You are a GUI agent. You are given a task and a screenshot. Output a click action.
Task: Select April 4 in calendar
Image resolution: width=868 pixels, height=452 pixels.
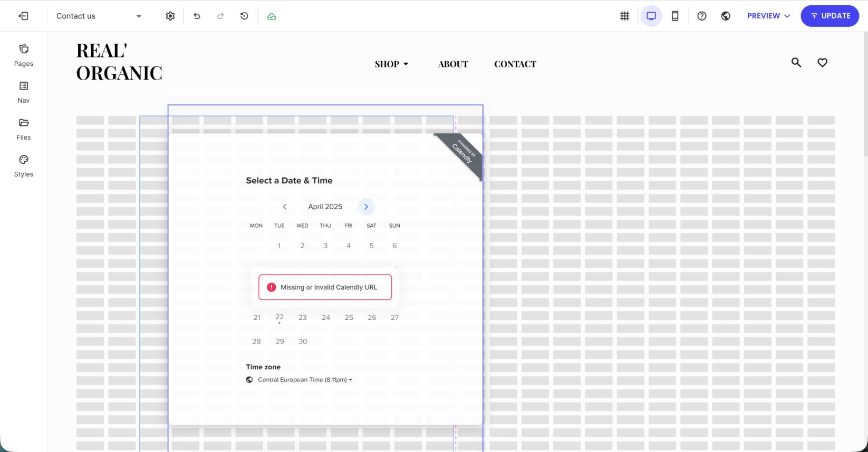pos(349,245)
